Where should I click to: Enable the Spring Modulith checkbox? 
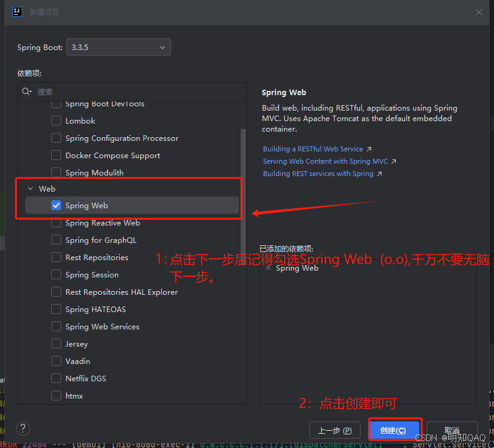(56, 172)
